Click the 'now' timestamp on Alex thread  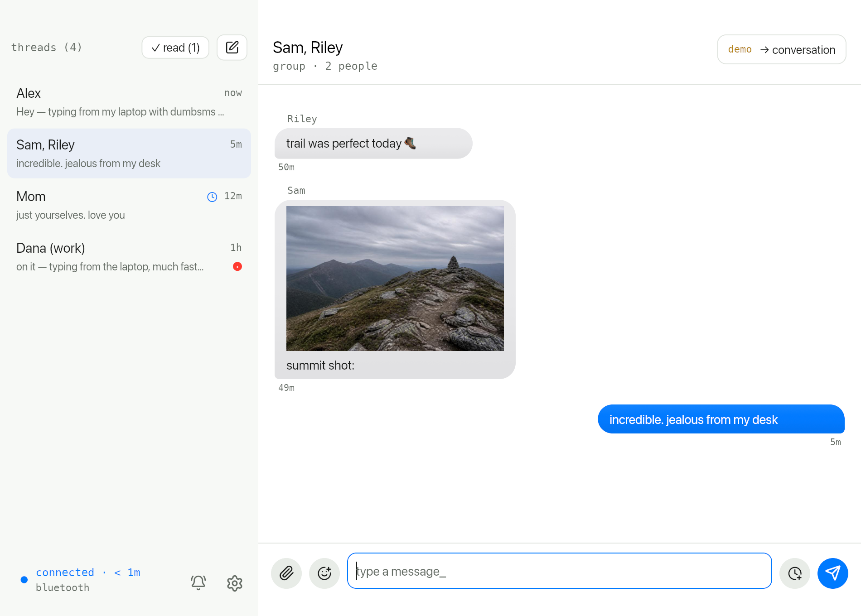click(233, 93)
